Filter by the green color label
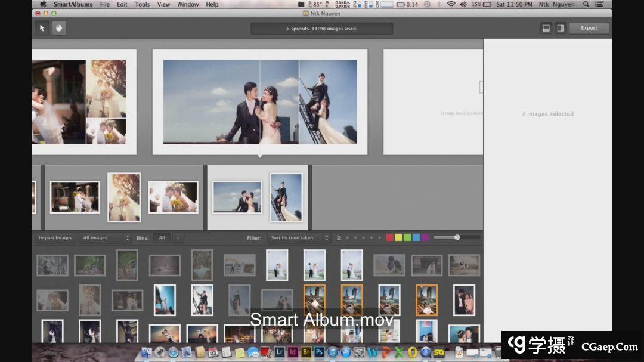This screenshot has width=644, height=362. point(407,237)
